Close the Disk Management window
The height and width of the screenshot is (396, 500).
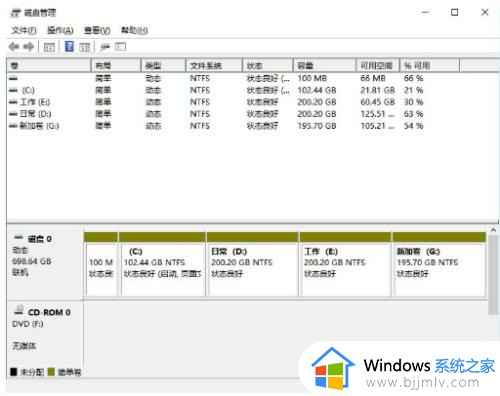click(x=485, y=12)
